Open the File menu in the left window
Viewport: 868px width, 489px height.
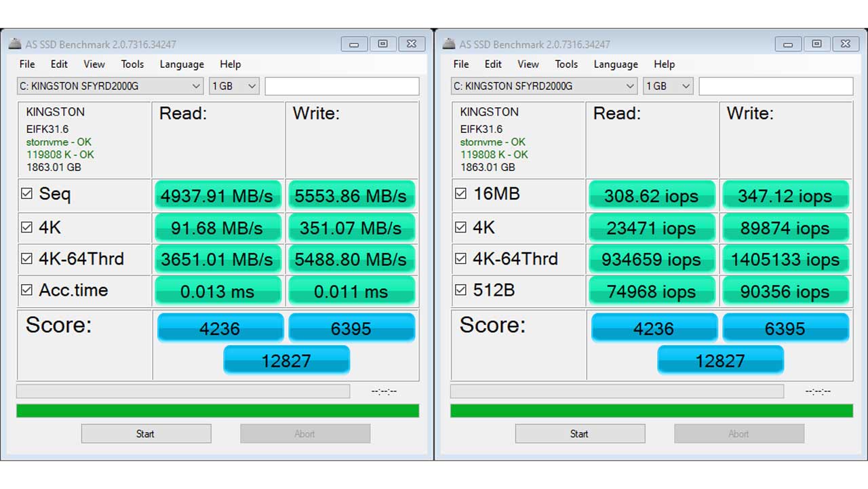click(x=27, y=64)
